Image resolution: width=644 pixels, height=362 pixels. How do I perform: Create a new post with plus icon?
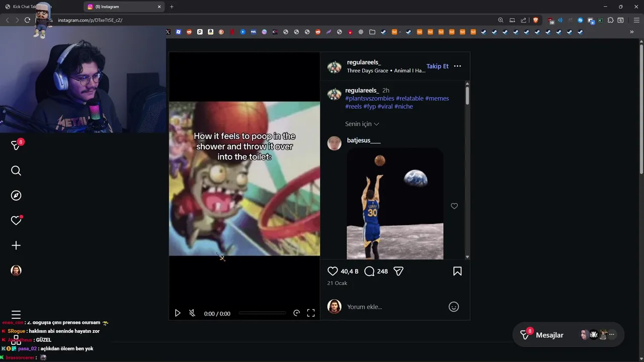[x=16, y=245]
